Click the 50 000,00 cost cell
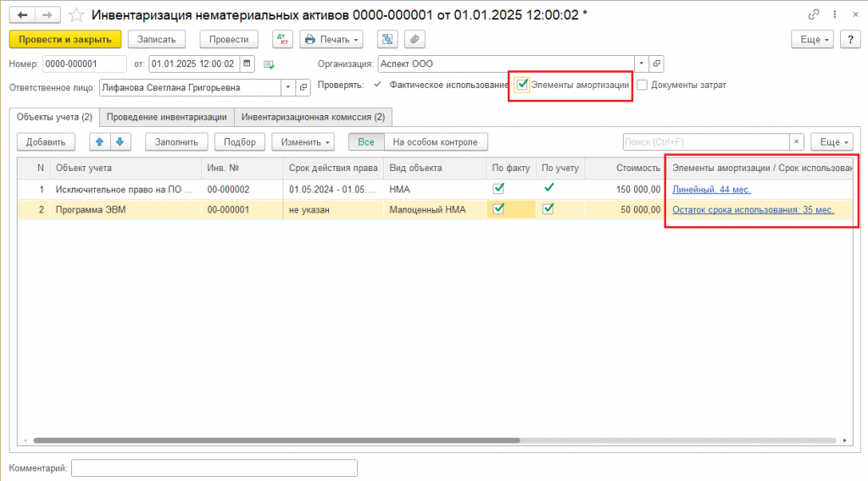Screen dimensions: 868x481 pyautogui.click(x=626, y=209)
